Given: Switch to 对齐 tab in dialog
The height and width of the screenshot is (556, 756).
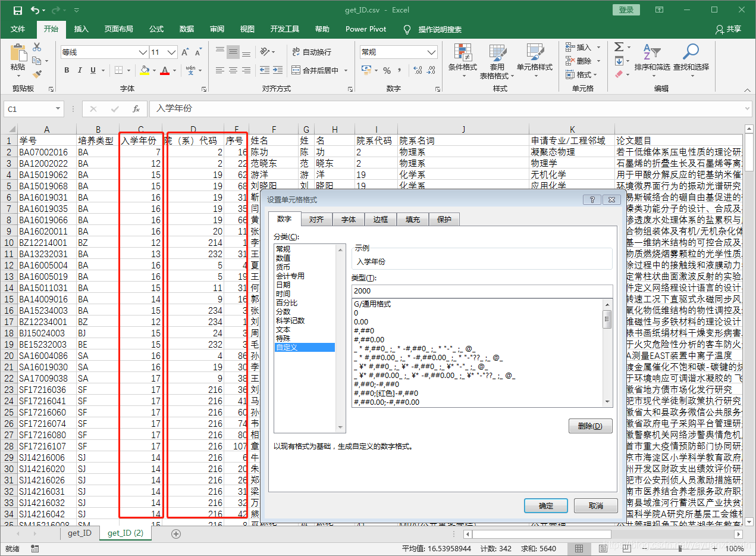Looking at the screenshot, I should [x=316, y=220].
